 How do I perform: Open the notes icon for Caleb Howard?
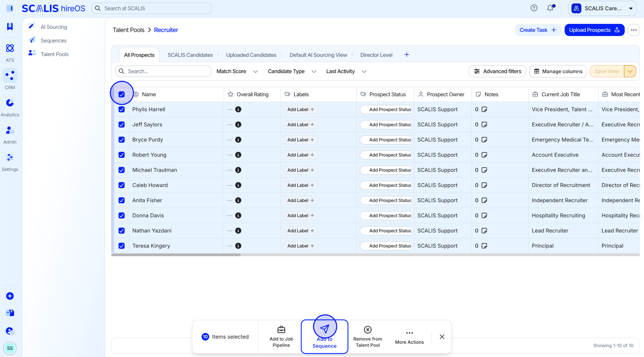click(484, 185)
